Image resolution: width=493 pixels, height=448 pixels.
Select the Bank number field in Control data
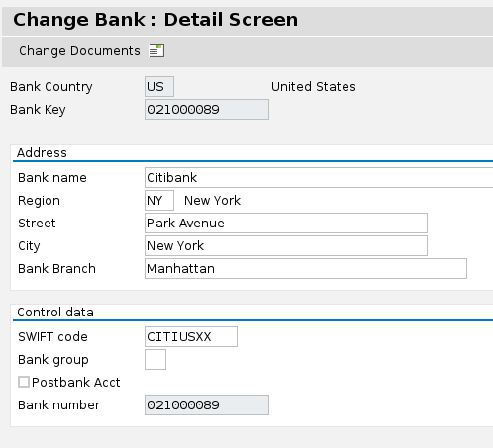pyautogui.click(x=207, y=405)
